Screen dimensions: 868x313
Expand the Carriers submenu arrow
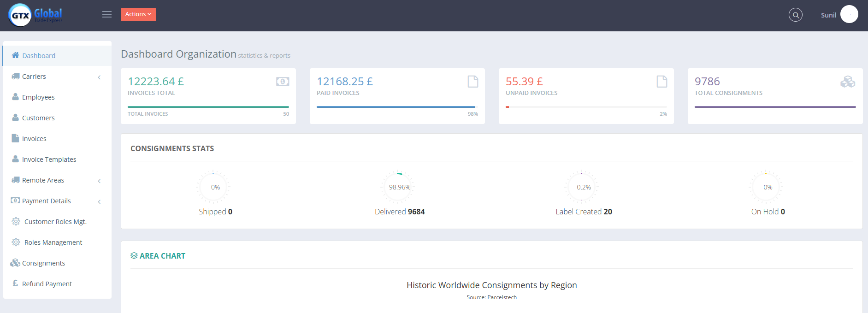tap(99, 77)
